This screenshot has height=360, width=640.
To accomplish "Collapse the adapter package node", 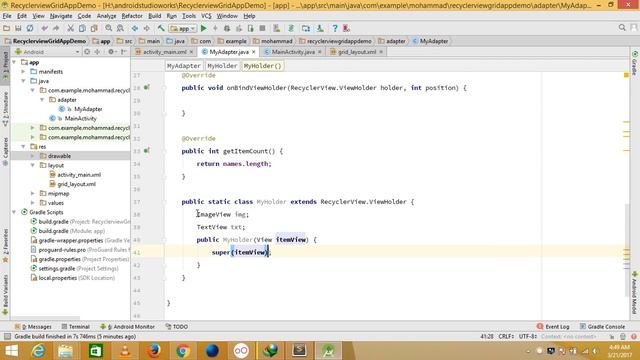I will pyautogui.click(x=42, y=100).
